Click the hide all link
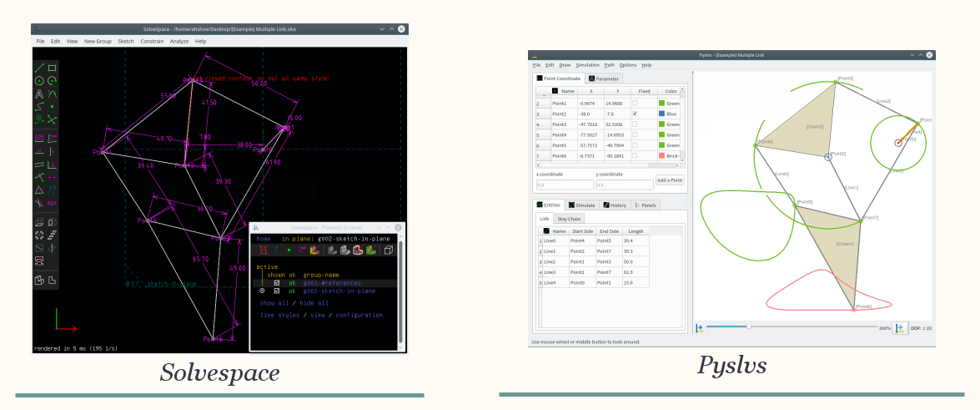Image resolution: width=980 pixels, height=410 pixels. (314, 303)
